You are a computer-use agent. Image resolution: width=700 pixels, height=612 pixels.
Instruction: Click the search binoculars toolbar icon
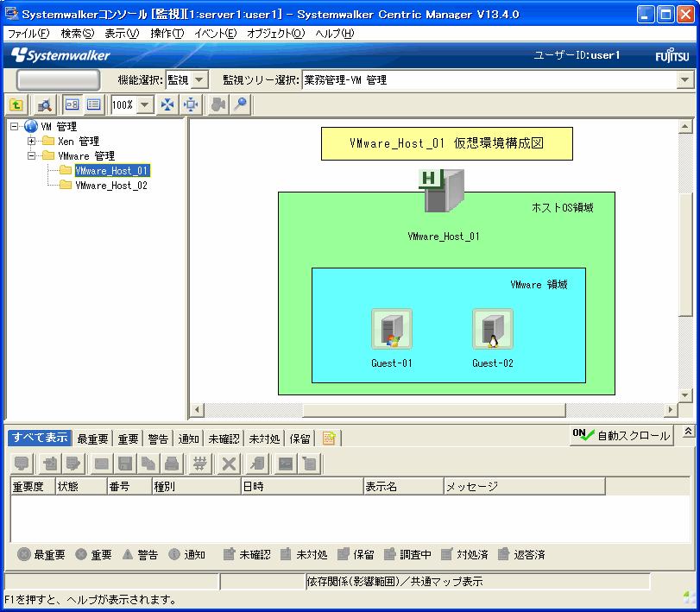(x=45, y=104)
